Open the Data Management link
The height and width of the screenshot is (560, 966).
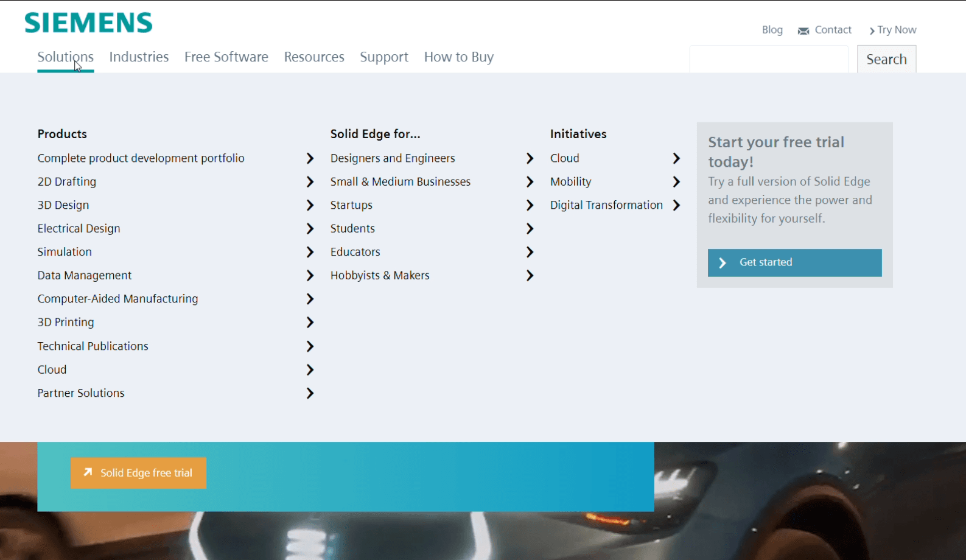(x=85, y=275)
